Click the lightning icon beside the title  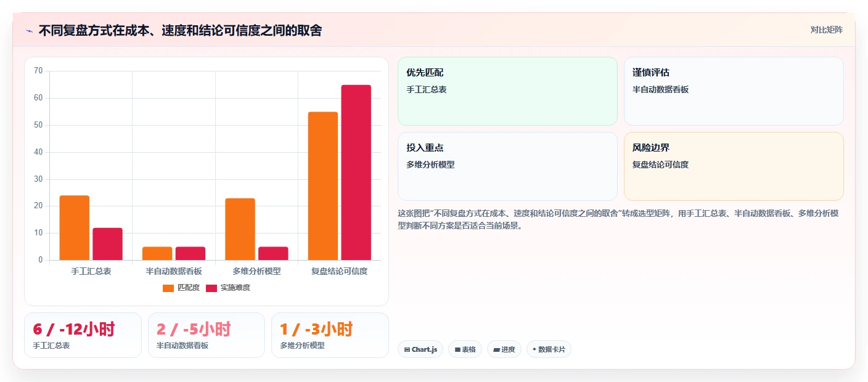click(x=29, y=31)
